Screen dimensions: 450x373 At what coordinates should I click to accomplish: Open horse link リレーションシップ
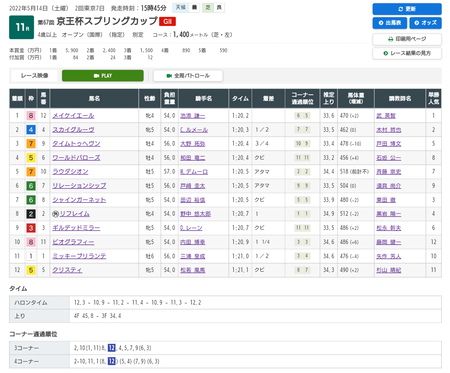coord(79,186)
